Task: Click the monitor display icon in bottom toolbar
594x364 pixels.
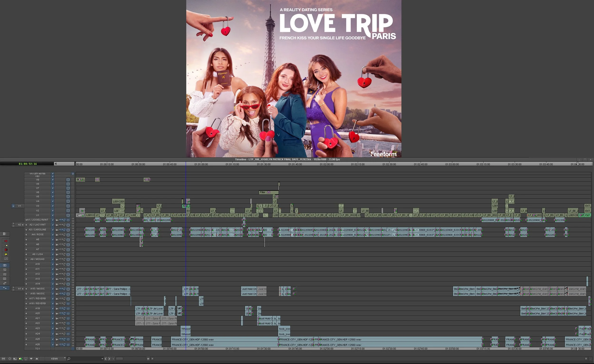Action: 26,359
